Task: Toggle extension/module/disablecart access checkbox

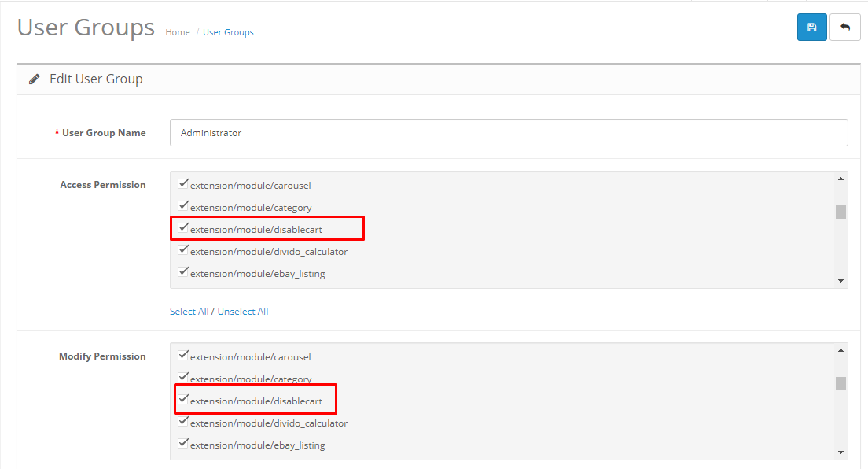Action: click(183, 228)
